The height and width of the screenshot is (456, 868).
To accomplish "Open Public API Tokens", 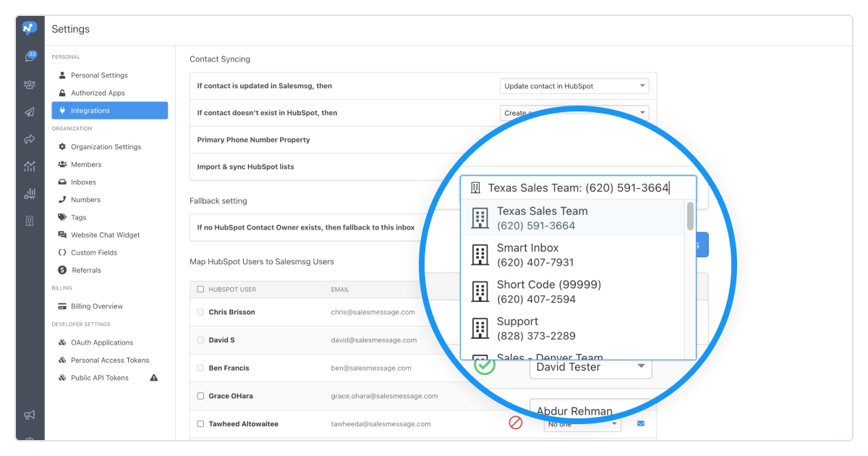I will (x=100, y=378).
